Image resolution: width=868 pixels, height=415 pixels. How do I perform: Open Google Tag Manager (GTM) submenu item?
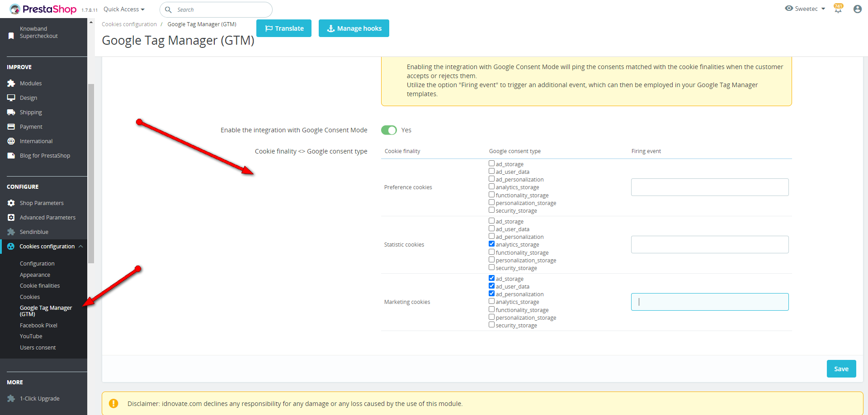click(x=46, y=311)
